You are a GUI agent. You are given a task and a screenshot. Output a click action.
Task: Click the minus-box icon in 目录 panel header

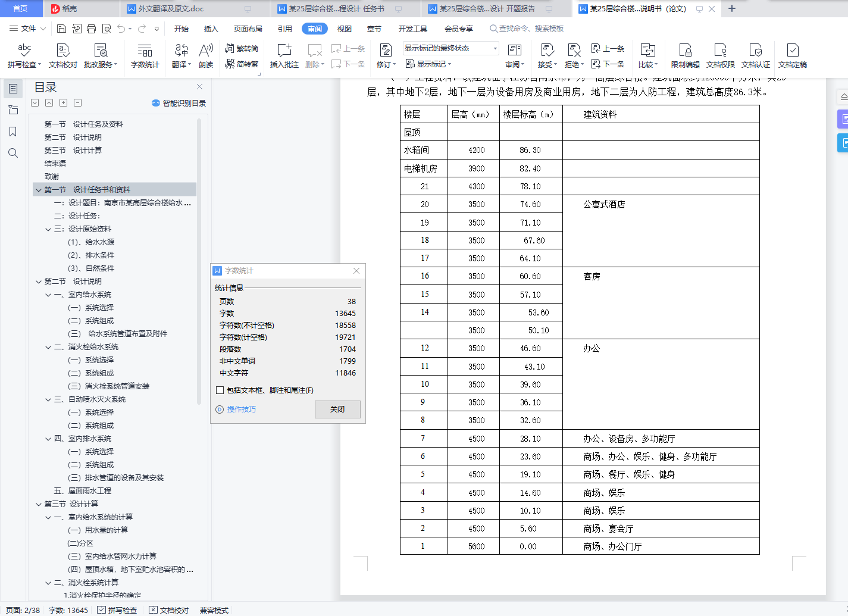(78, 103)
